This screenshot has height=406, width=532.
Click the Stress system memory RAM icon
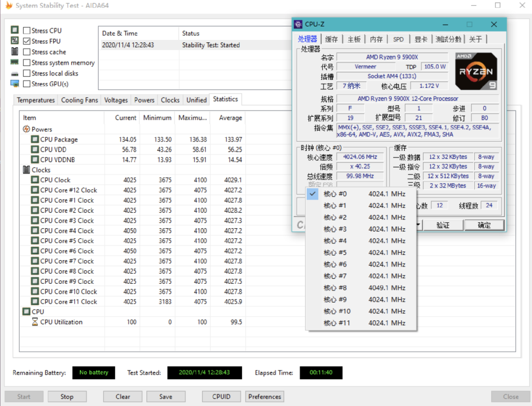tap(15, 62)
